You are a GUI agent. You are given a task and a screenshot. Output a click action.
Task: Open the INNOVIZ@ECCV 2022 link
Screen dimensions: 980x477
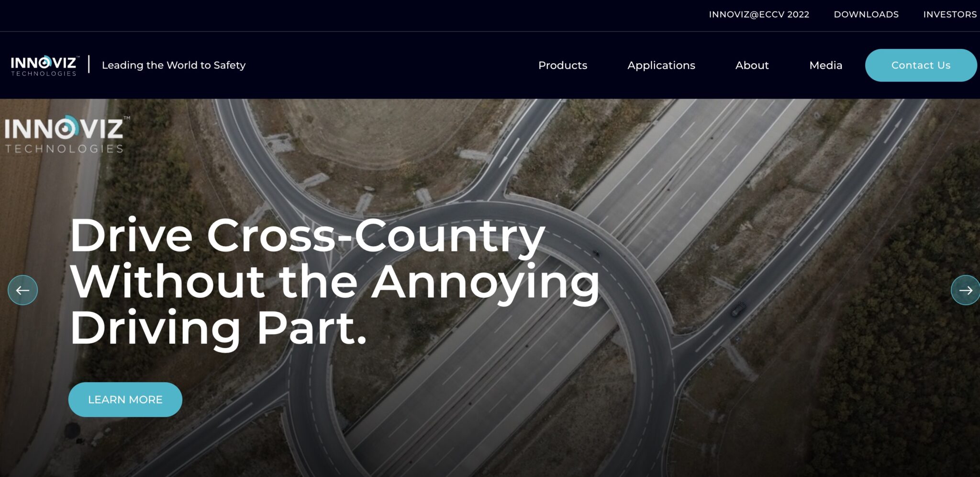click(759, 14)
